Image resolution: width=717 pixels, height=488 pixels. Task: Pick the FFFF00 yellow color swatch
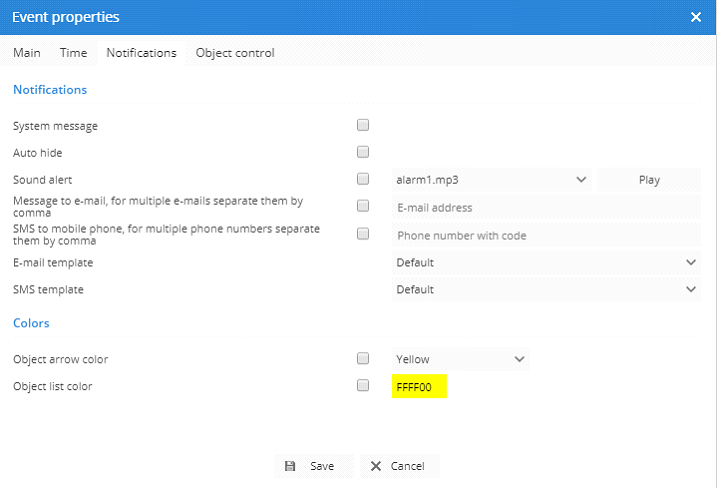[x=419, y=387]
